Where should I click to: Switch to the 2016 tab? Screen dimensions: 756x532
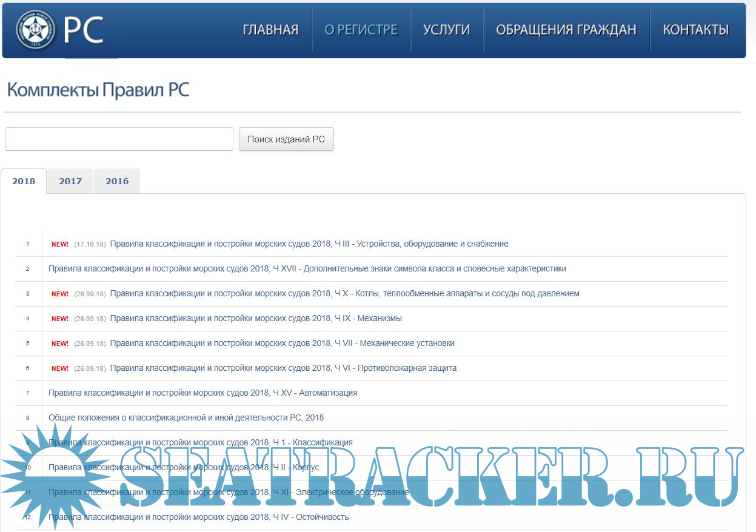(117, 181)
